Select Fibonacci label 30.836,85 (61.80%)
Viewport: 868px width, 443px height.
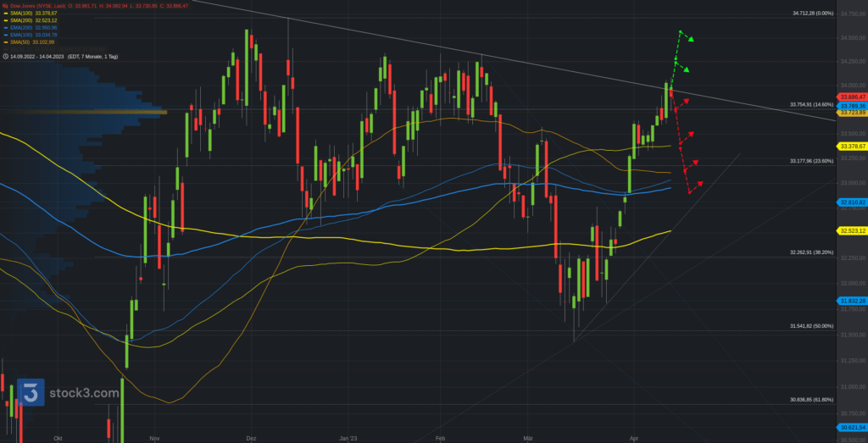(x=811, y=399)
